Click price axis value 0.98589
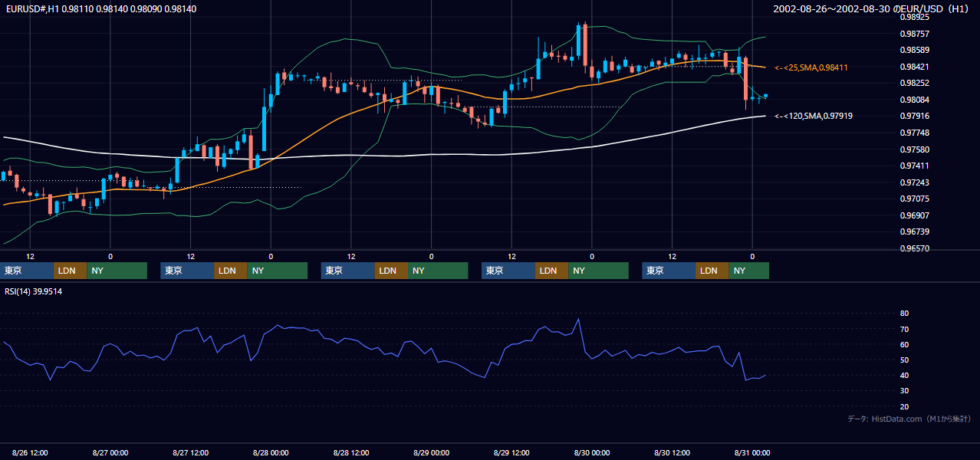This screenshot has height=460, width=980. (915, 50)
